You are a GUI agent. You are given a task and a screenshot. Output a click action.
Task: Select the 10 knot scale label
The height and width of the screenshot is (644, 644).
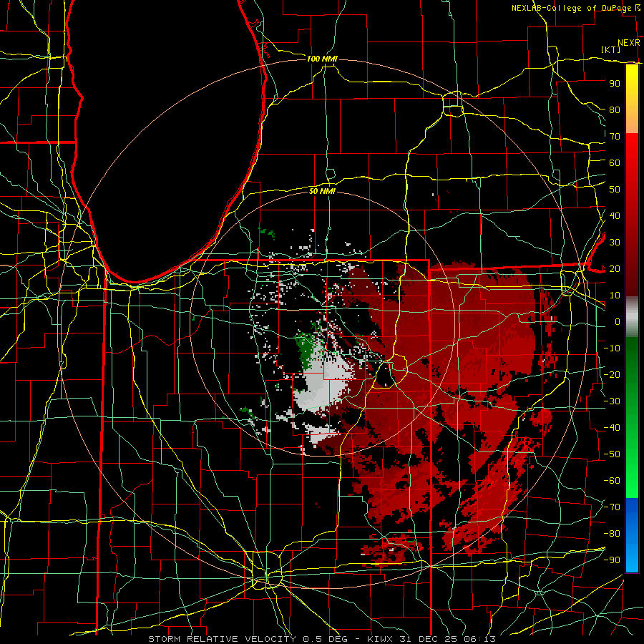(x=615, y=296)
